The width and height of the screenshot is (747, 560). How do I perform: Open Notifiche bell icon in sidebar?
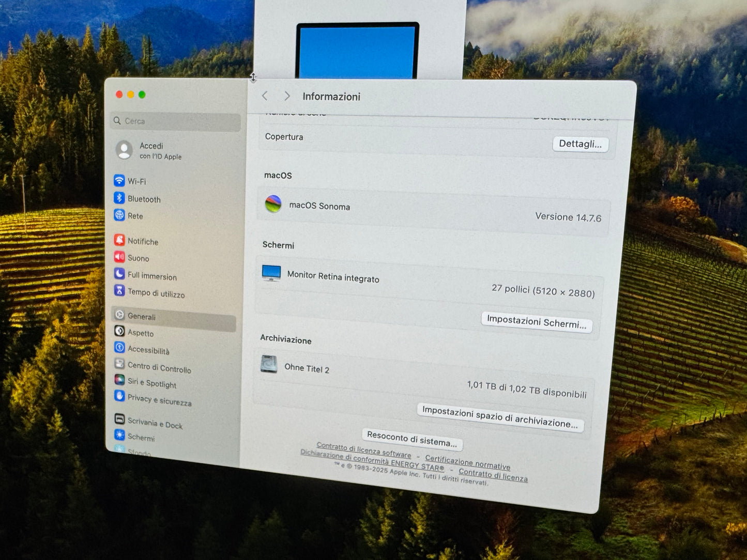tap(119, 240)
